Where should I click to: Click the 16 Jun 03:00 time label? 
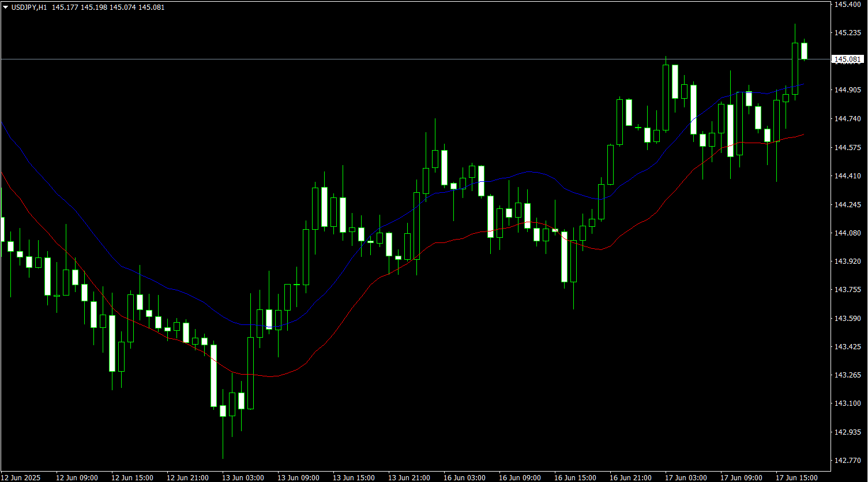[x=465, y=477]
